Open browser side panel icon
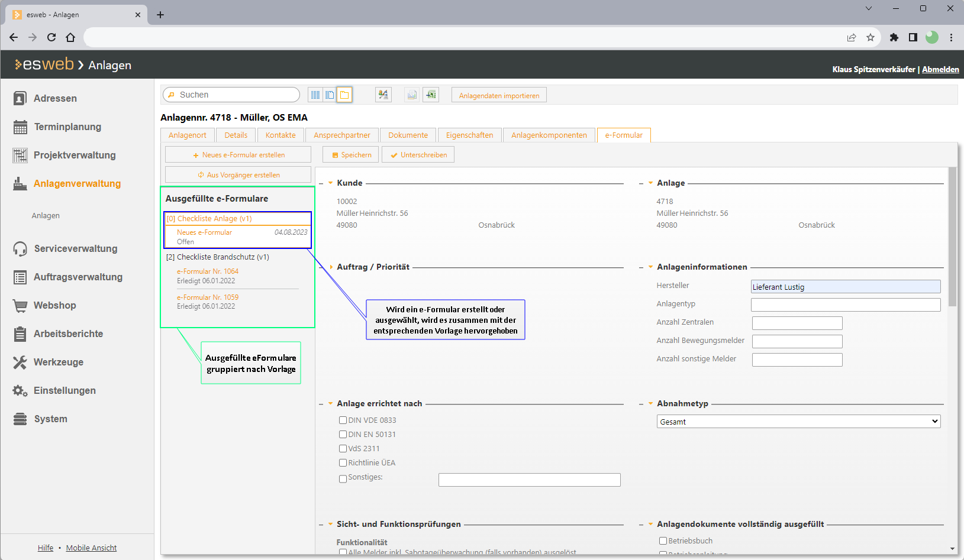Screen dimensions: 964x560 (913, 37)
